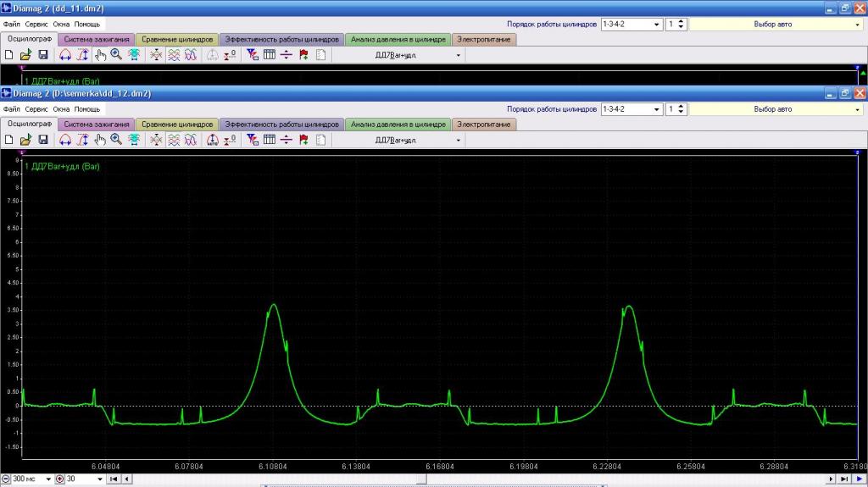Viewport: 868px width, 487px height.
Task: Click divide symbol icon in dd_12 toolbar
Action: [x=287, y=140]
